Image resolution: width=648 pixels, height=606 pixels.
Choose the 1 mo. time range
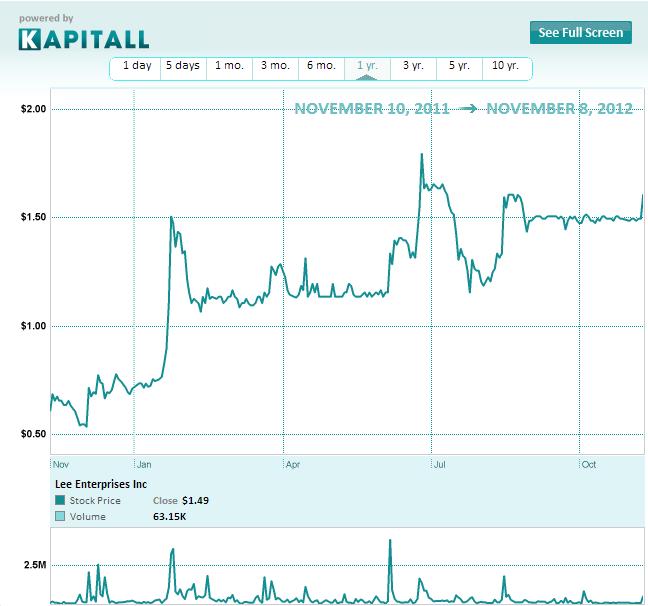point(229,66)
